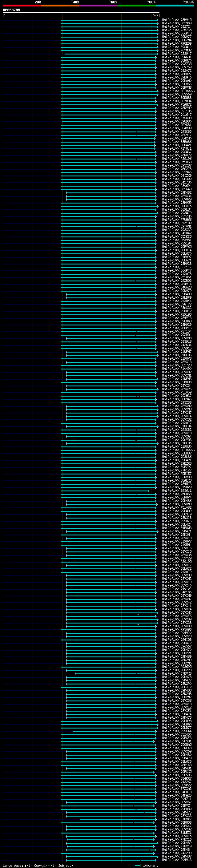Open the UniRef100_B2MW80 hit

[x=177, y=382]
